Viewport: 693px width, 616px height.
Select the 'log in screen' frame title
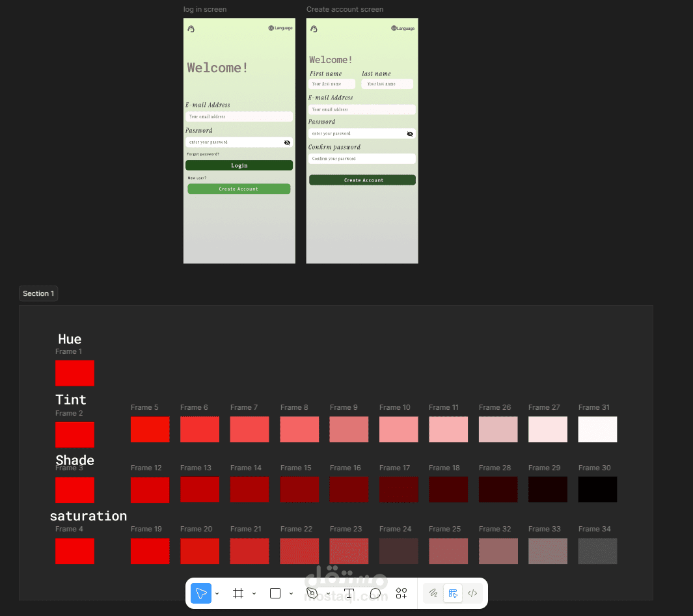click(205, 9)
